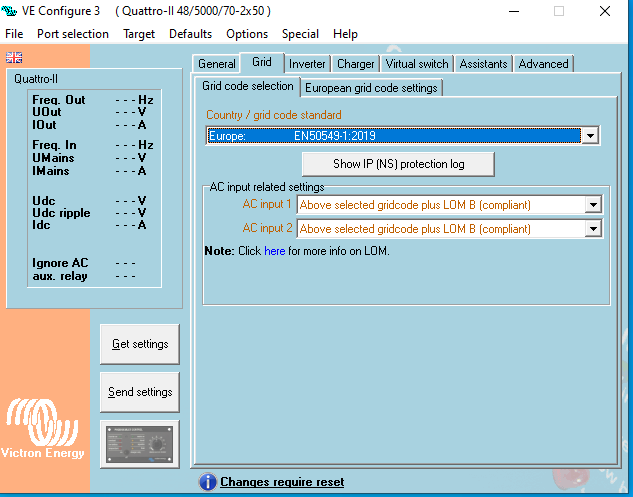Image resolution: width=633 pixels, height=497 pixels.
Task: Click the blue info icon near Changes require reset
Action: tap(208, 482)
